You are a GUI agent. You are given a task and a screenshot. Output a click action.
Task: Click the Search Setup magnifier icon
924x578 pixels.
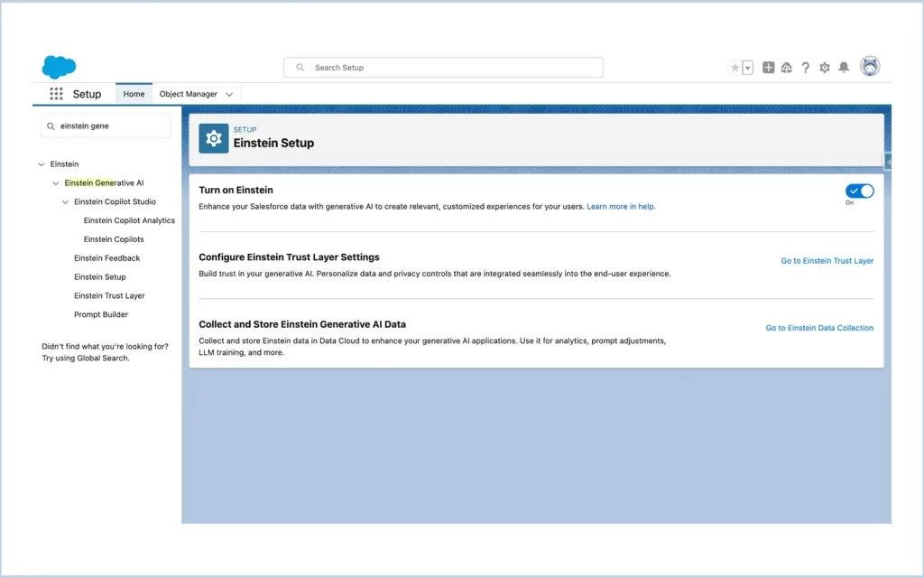[x=300, y=67]
